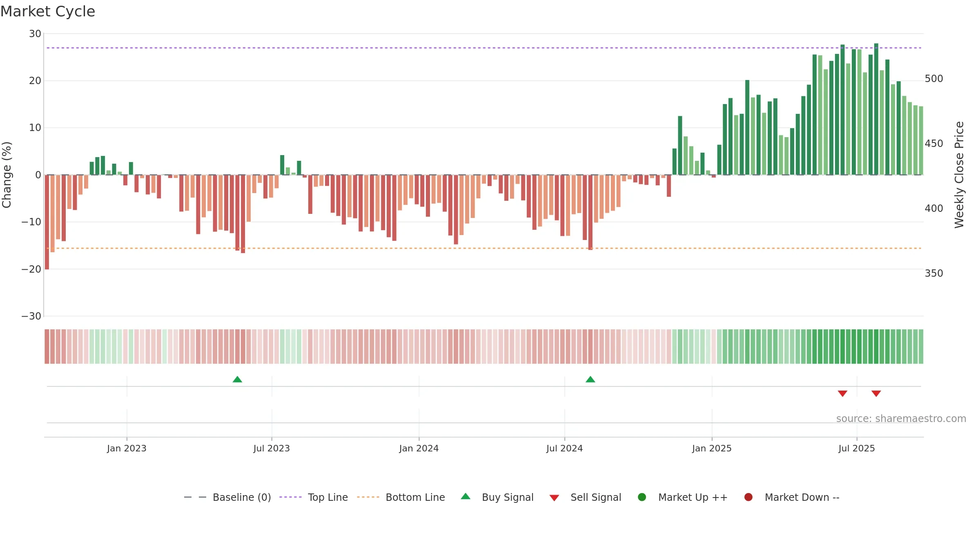Click the tallest dark green bar after Jul 2025
Viewport: 980px width, 551px height.
pyautogui.click(x=876, y=109)
